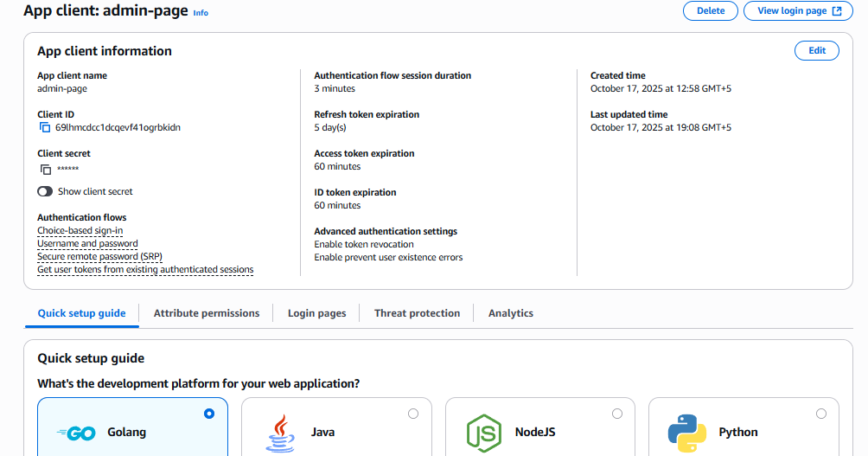Click Username and password flow link
Screen dimensions: 868x456
tap(87, 243)
